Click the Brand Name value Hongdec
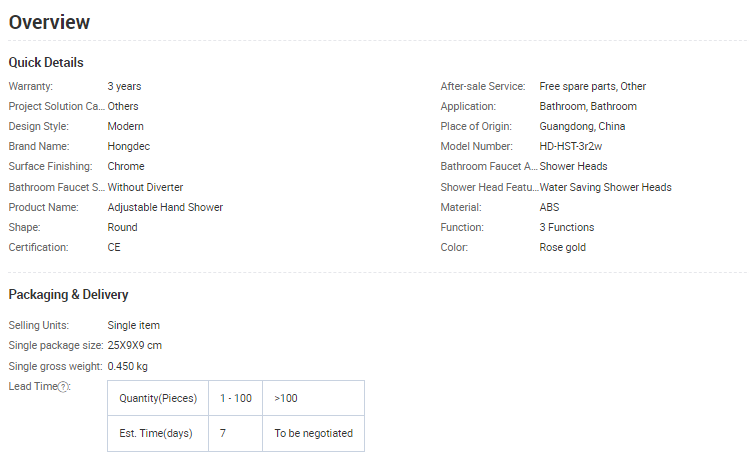 pos(128,146)
